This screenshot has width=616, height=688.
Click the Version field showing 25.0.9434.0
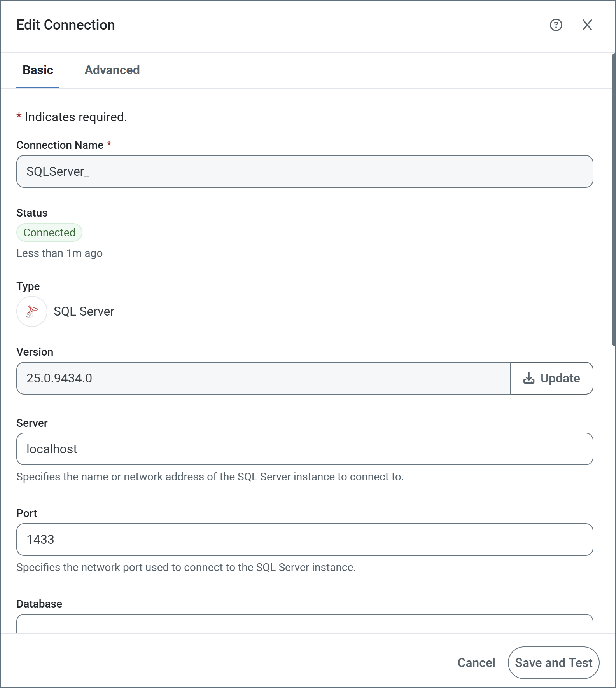263,378
